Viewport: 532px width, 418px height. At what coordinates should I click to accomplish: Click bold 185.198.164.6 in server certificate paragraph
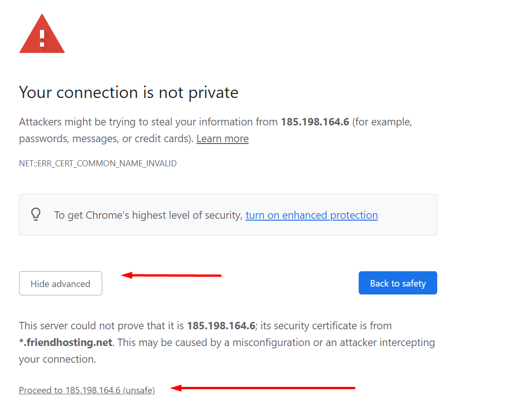tap(221, 326)
